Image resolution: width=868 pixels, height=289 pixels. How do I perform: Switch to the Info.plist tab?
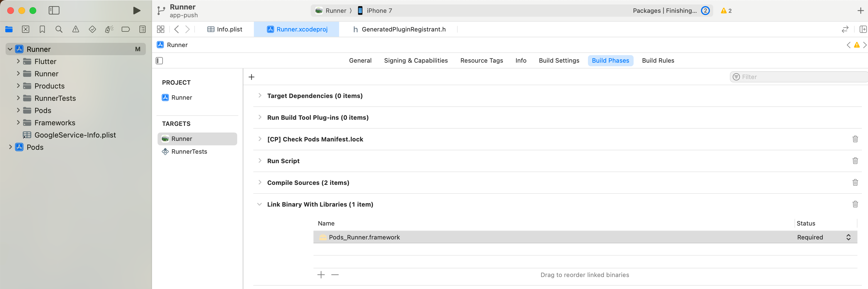click(x=225, y=29)
